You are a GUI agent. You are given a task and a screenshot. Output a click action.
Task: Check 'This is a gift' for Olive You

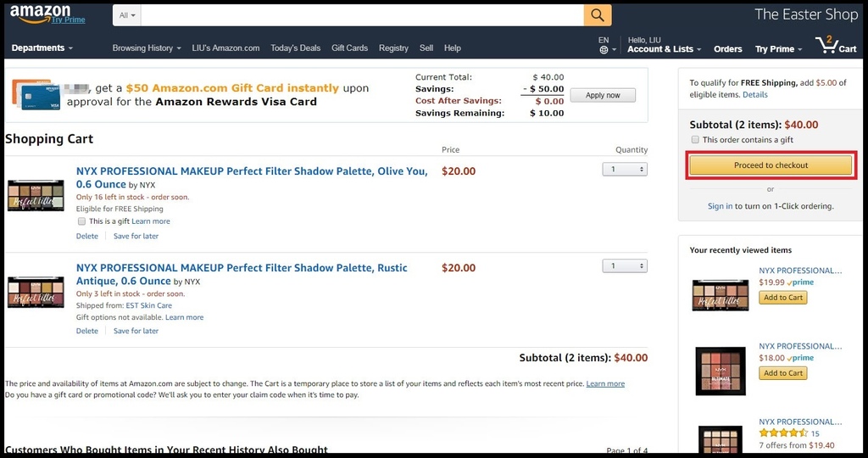(81, 221)
